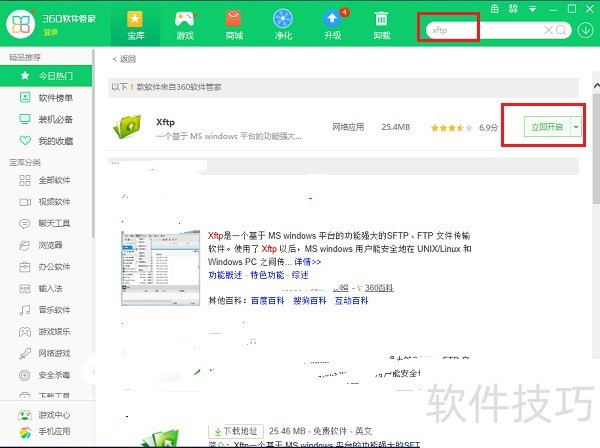The image size is (600, 448).
Task: Select 音乐软件 category
Action: pyautogui.click(x=46, y=310)
